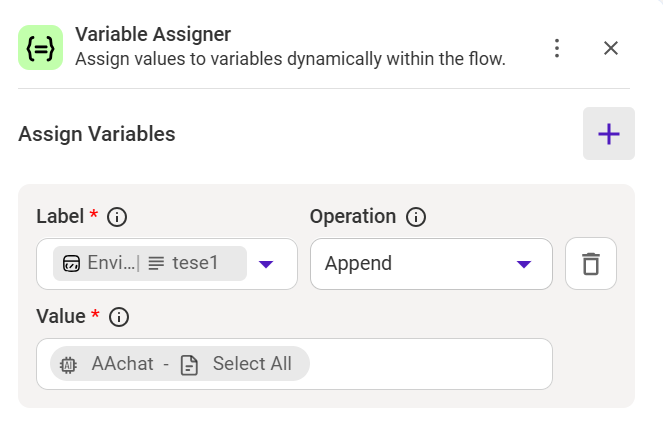The image size is (663, 428).
Task: Add a new variable with plus button
Action: click(x=608, y=134)
